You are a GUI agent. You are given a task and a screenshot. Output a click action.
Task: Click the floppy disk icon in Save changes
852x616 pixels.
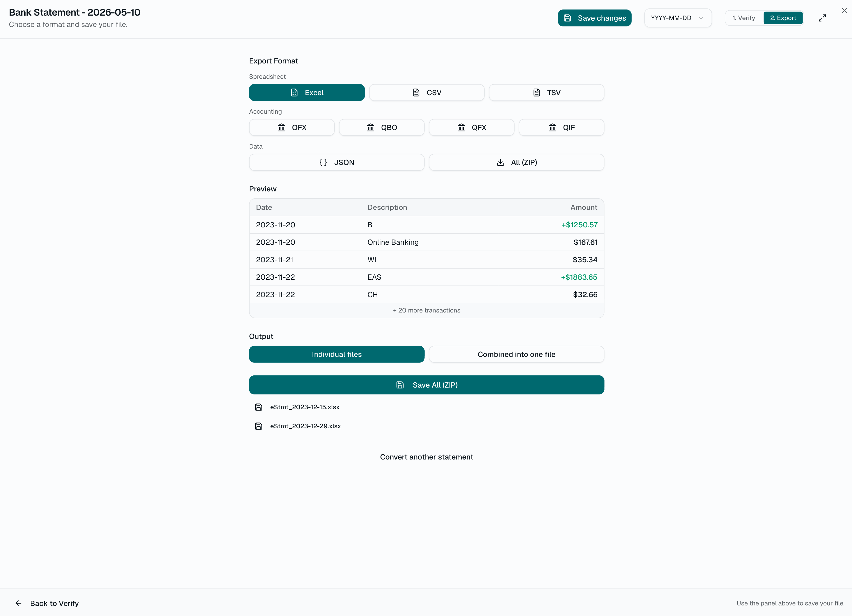coord(567,18)
